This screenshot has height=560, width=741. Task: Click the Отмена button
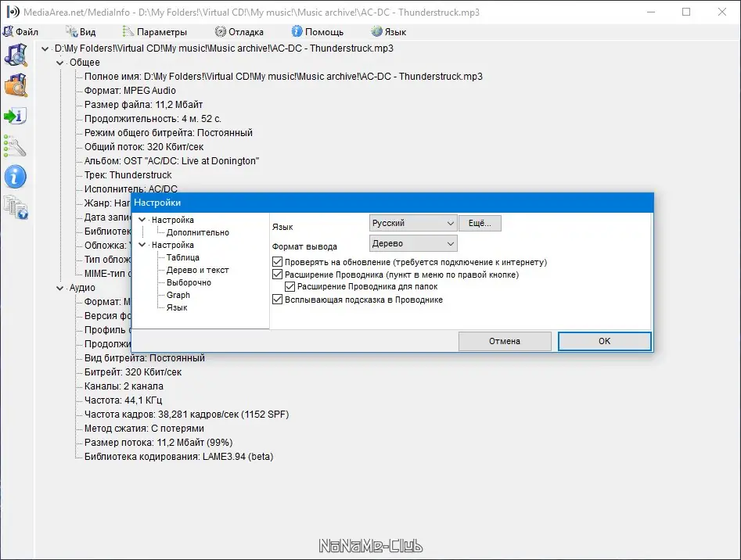[x=505, y=341]
